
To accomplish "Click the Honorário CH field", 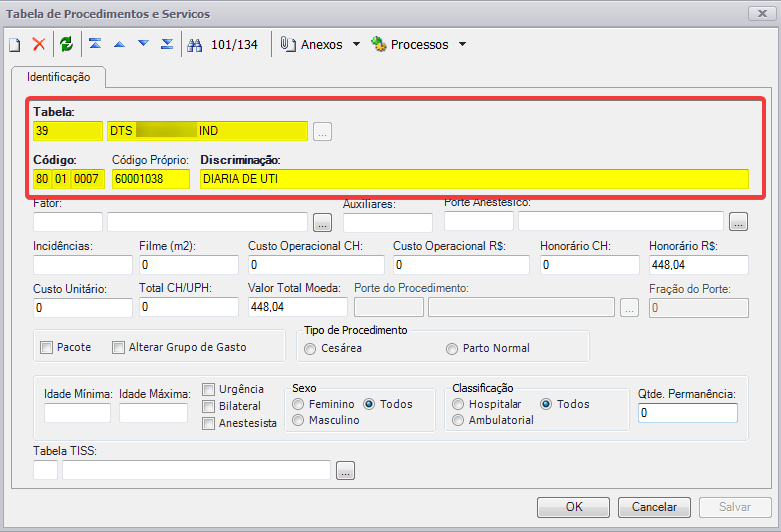I will click(590, 265).
